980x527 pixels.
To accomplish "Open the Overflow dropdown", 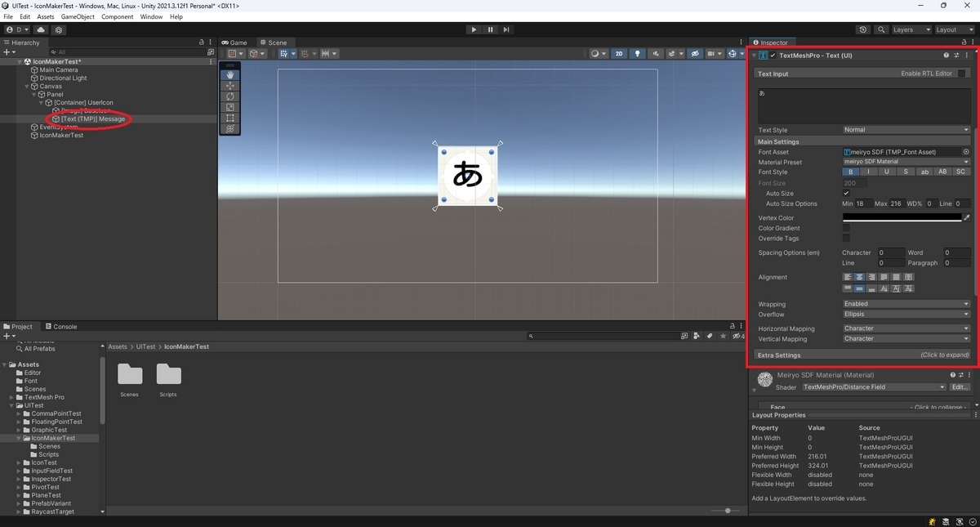I will point(906,315).
